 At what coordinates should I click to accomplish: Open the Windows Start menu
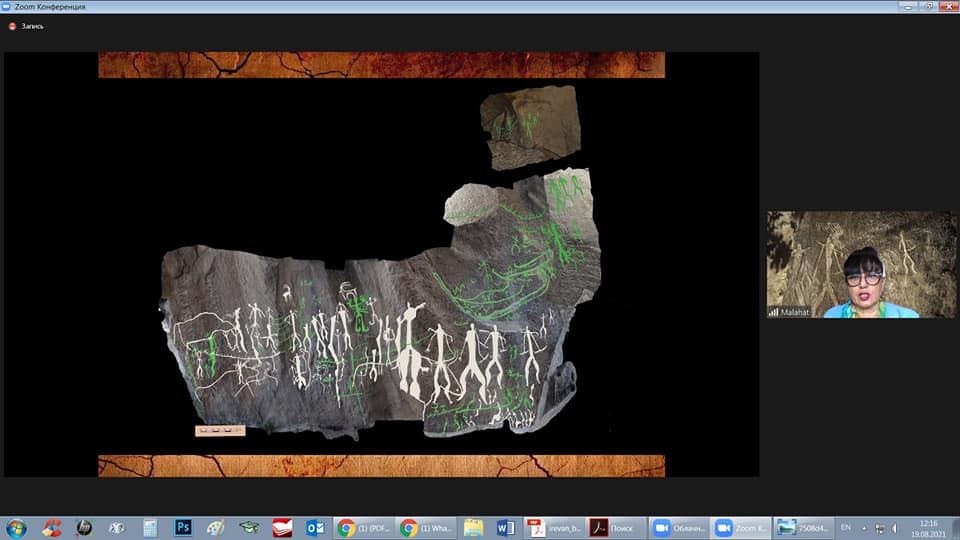(x=16, y=528)
